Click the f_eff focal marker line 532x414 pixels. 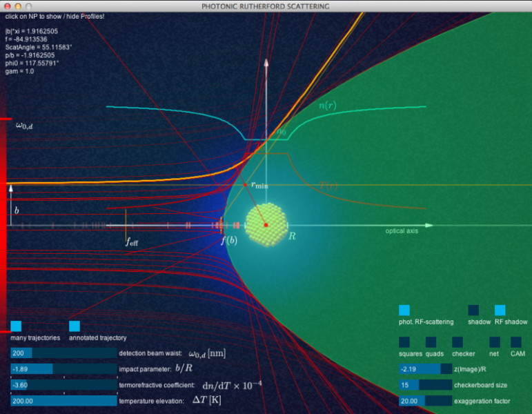(126, 225)
